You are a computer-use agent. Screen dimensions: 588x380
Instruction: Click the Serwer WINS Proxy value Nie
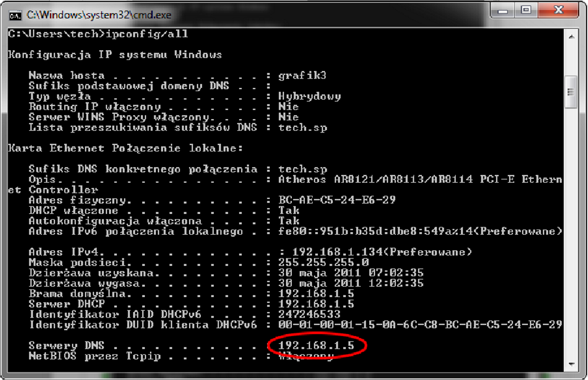coord(289,117)
